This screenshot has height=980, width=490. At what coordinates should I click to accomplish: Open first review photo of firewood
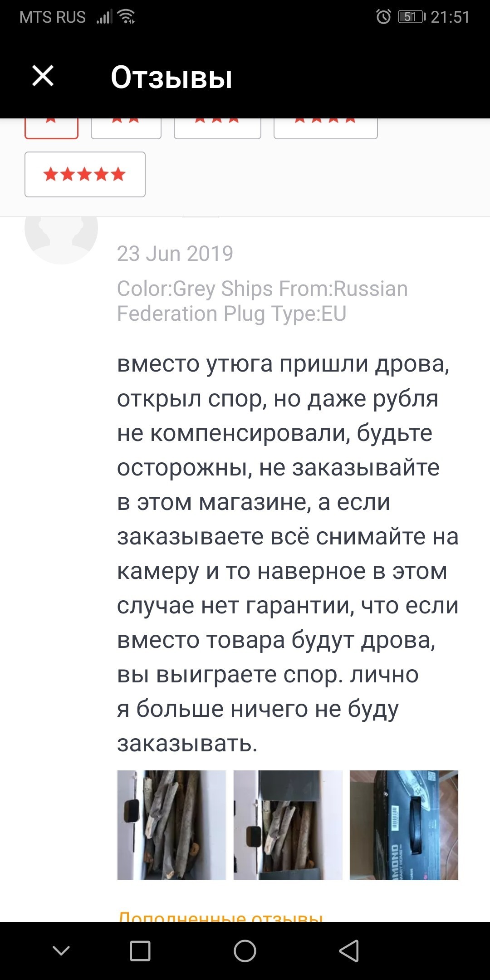pos(171,825)
